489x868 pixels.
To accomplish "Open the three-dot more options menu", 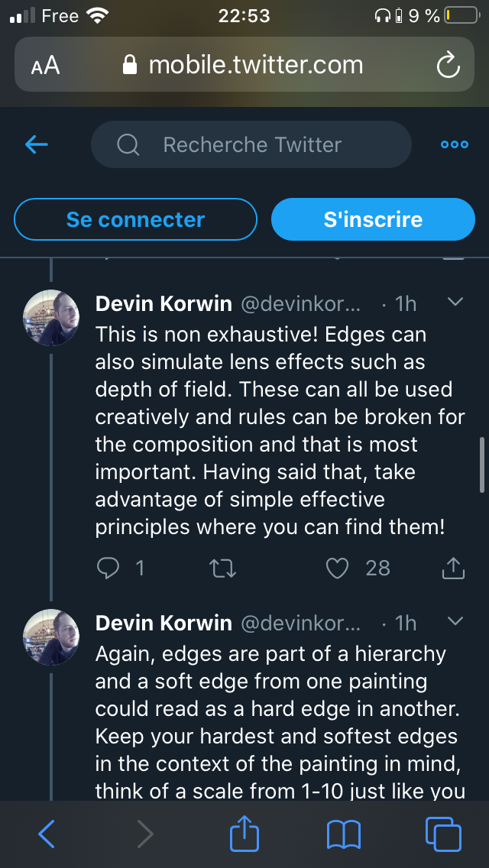I will pos(454,144).
